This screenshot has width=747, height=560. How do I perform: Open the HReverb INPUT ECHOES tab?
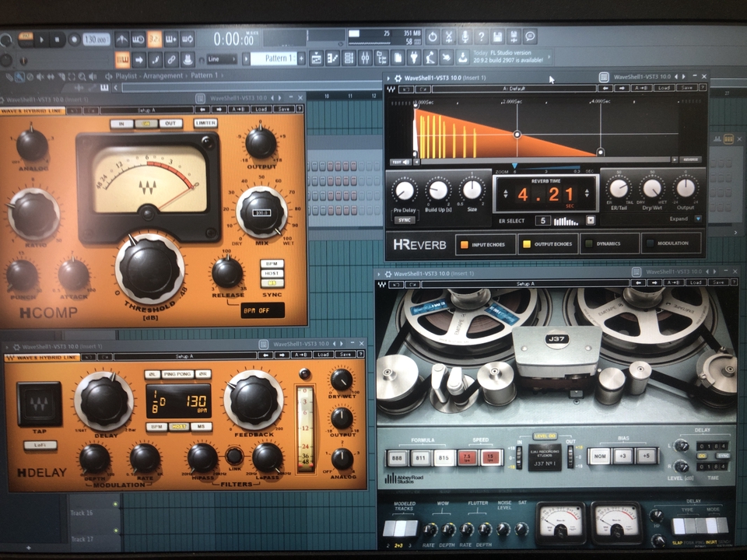(x=486, y=244)
